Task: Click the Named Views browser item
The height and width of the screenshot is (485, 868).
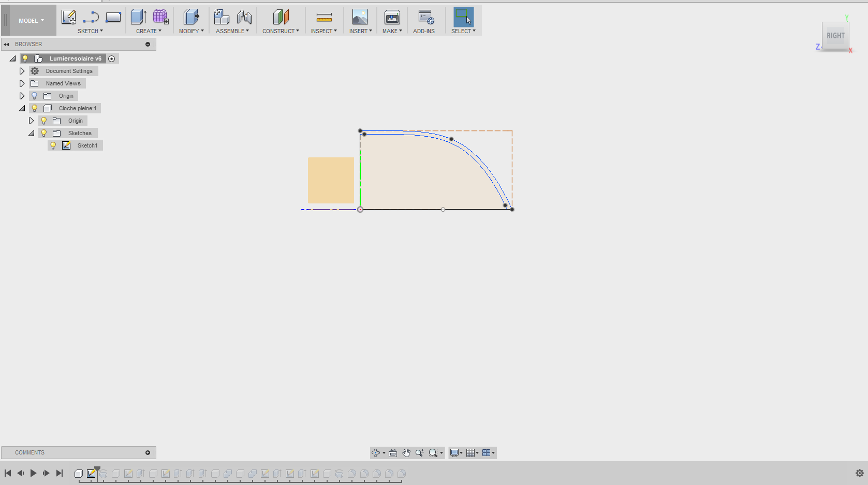Action: 63,83
